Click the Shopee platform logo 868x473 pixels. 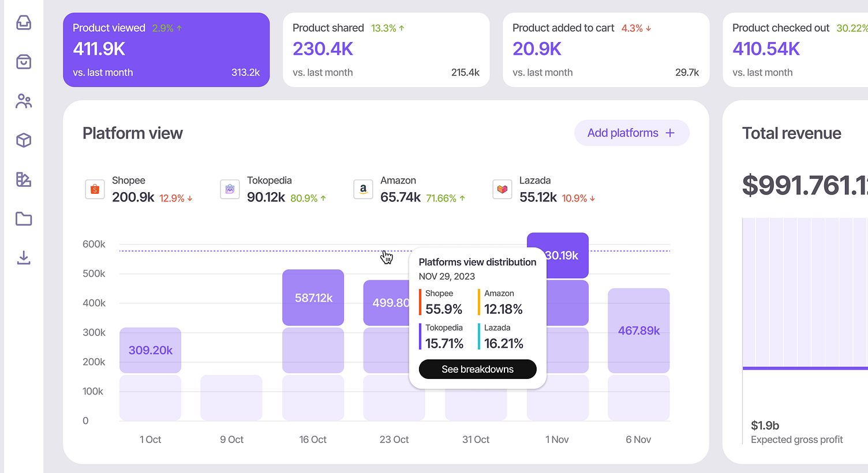(x=95, y=189)
